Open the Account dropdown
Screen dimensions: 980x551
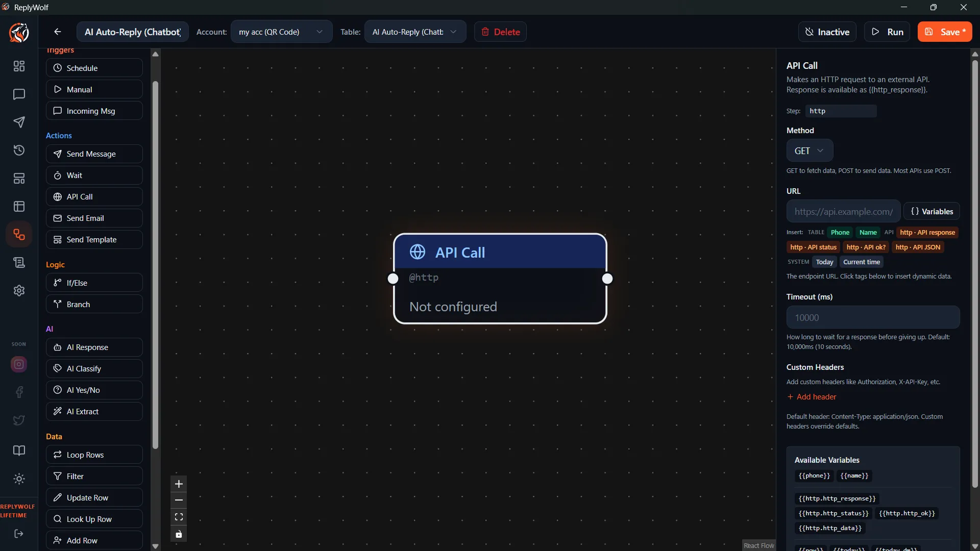coord(281,32)
